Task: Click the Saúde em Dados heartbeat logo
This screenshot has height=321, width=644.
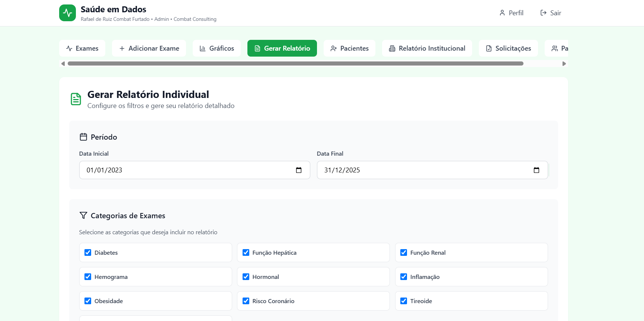Action: tap(67, 13)
